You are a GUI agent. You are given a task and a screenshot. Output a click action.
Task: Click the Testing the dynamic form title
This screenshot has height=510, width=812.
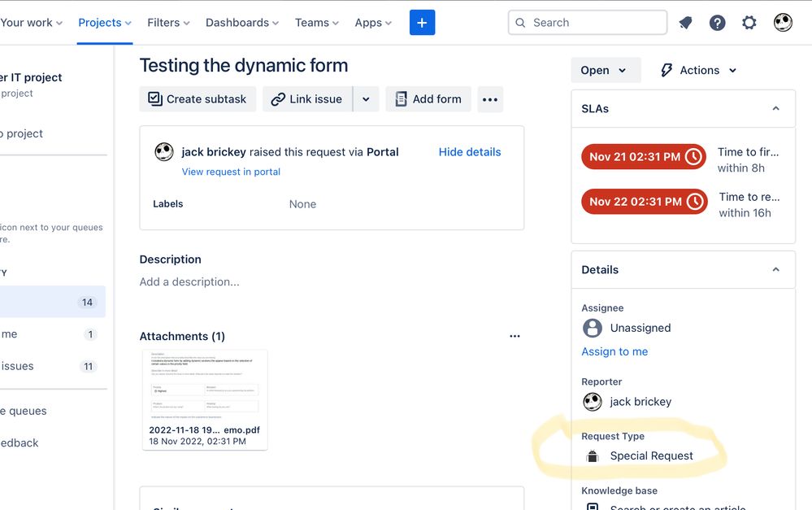(x=243, y=65)
